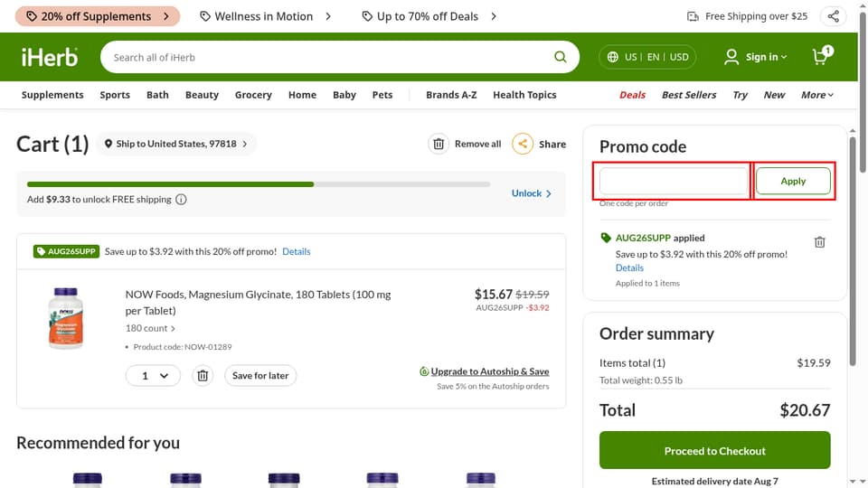
Task: Open the New products section
Action: (x=775, y=95)
